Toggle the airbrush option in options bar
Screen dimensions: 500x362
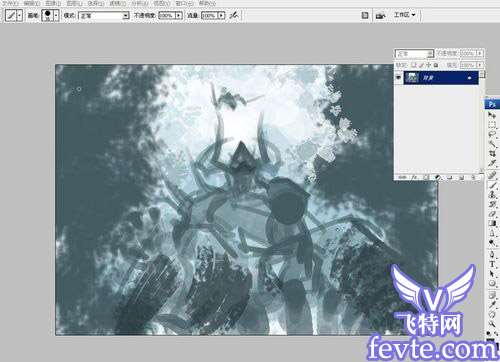click(234, 15)
